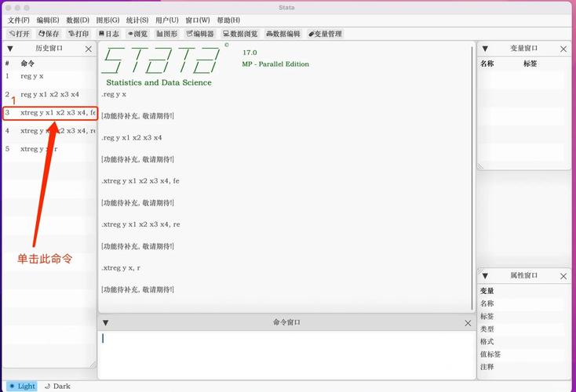The width and height of the screenshot is (576, 392).
Task: Click in the command input field
Action: (x=286, y=354)
